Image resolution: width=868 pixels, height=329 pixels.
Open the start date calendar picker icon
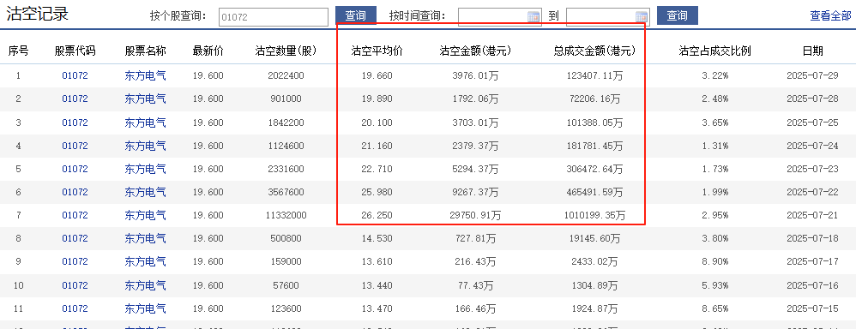coord(533,16)
